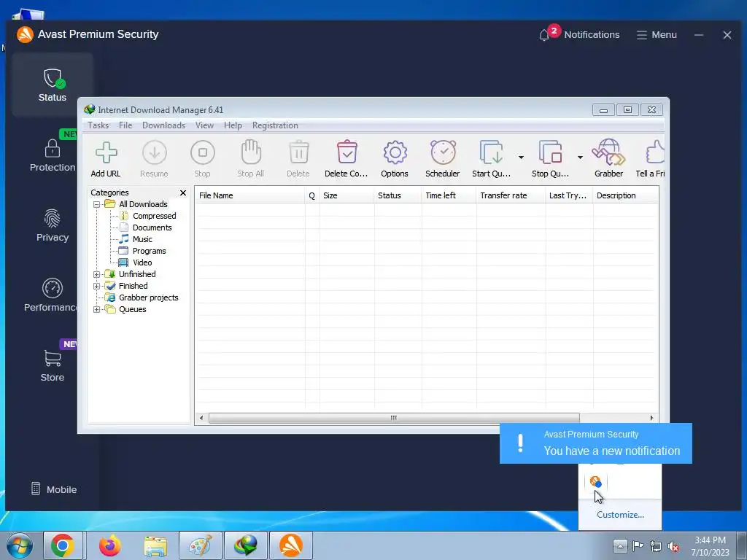Select the Compressed category
The height and width of the screenshot is (560, 747).
[x=154, y=216]
